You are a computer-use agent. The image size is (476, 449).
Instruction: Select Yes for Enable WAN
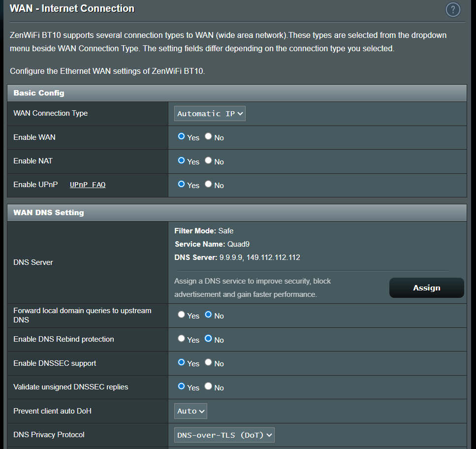[181, 137]
